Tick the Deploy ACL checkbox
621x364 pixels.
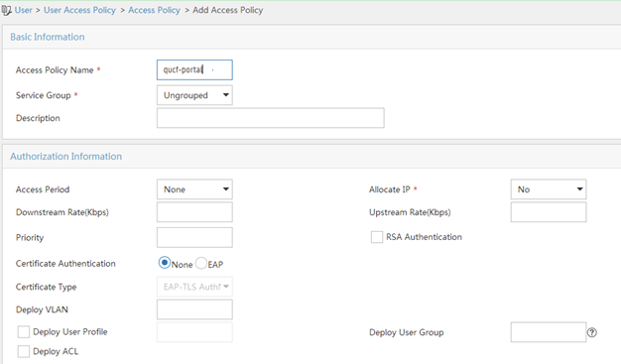coord(24,351)
